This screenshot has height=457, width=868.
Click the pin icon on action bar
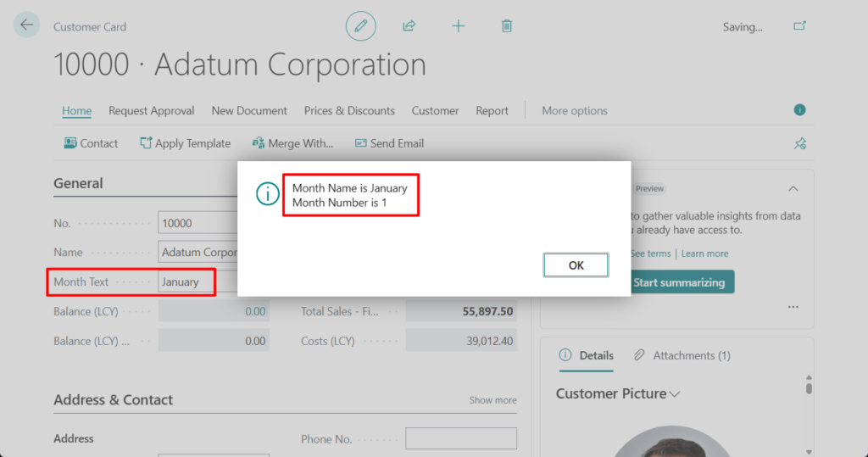[799, 143]
